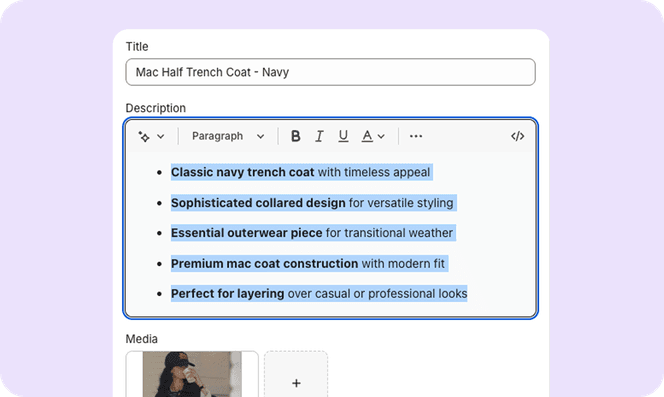Toggle underline formatting
The width and height of the screenshot is (664, 397).
(x=343, y=136)
